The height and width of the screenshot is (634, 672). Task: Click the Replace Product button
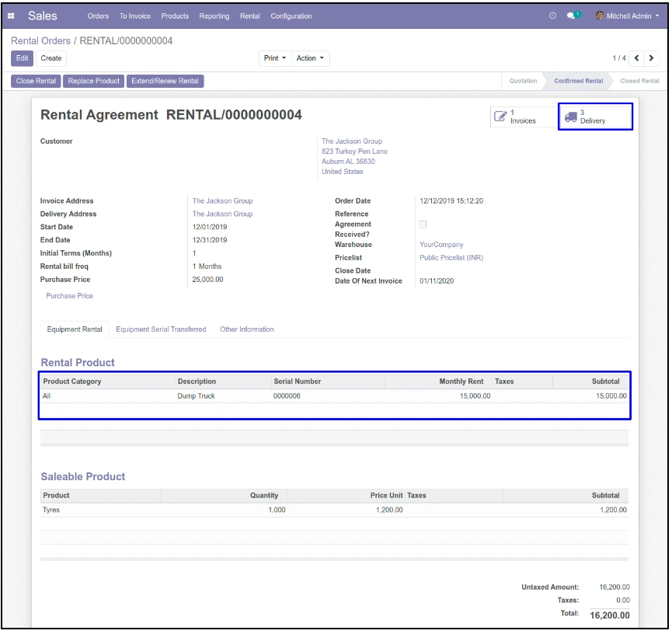click(x=93, y=81)
